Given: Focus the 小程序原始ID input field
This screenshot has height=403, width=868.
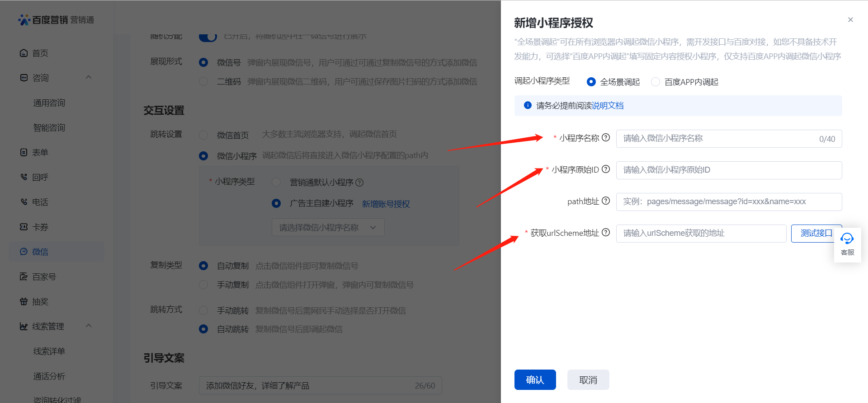Looking at the screenshot, I should pyautogui.click(x=729, y=170).
